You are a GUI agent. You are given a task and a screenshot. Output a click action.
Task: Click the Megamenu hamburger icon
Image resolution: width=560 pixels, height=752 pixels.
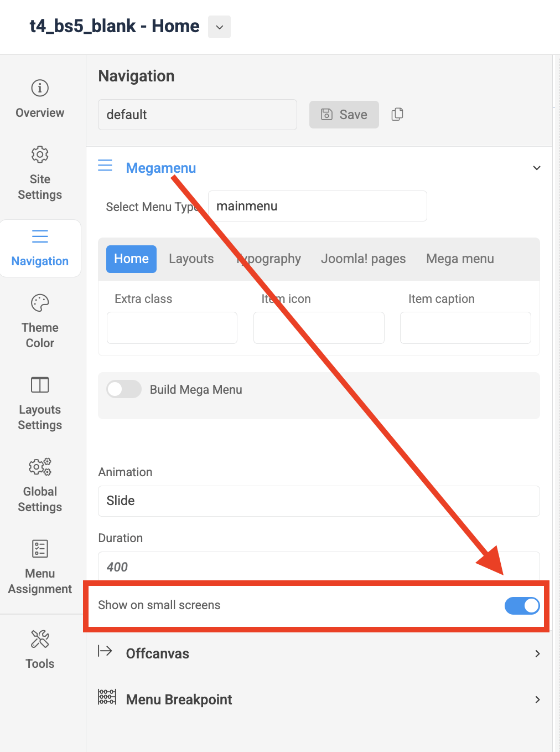pyautogui.click(x=105, y=166)
